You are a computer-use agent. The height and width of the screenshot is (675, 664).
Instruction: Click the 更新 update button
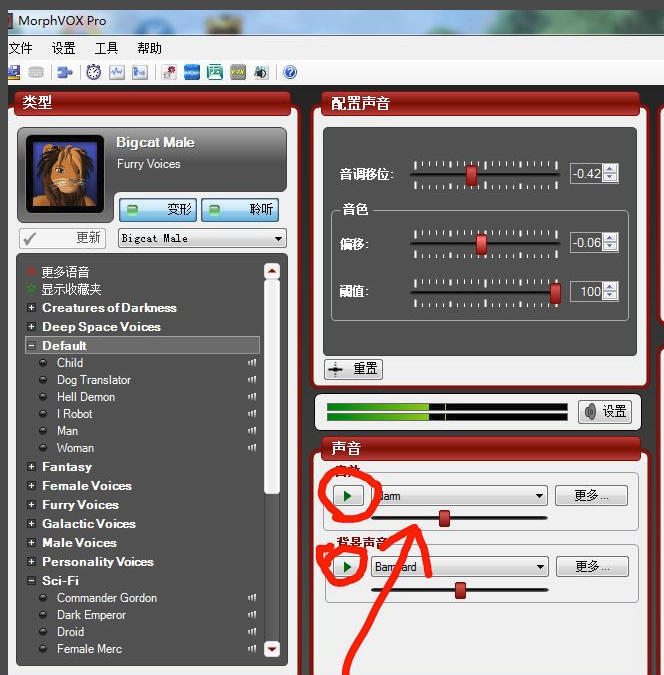pos(62,238)
